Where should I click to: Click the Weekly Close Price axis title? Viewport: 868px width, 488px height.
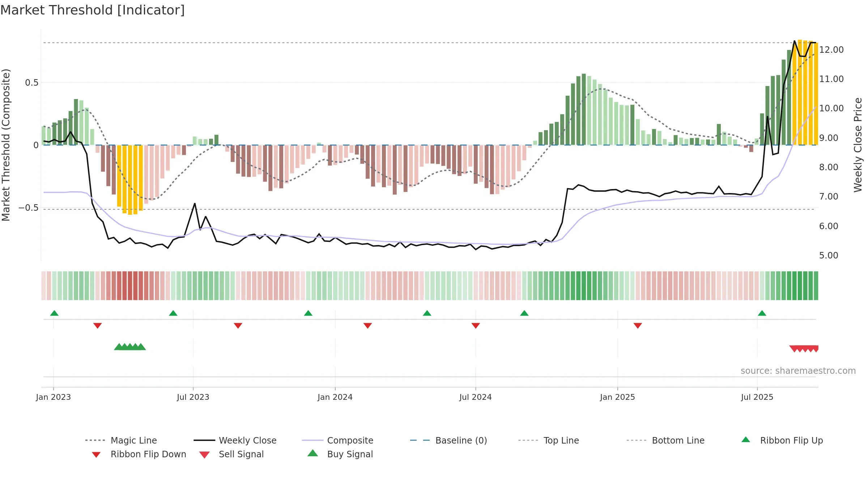[858, 145]
